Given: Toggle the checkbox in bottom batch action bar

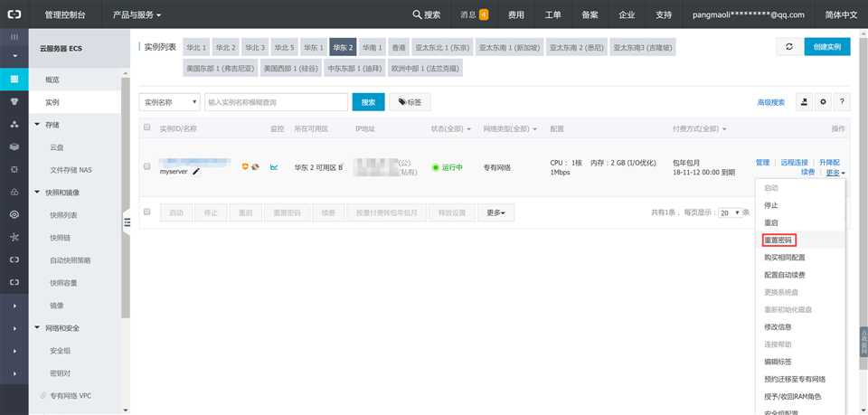Looking at the screenshot, I should [147, 212].
